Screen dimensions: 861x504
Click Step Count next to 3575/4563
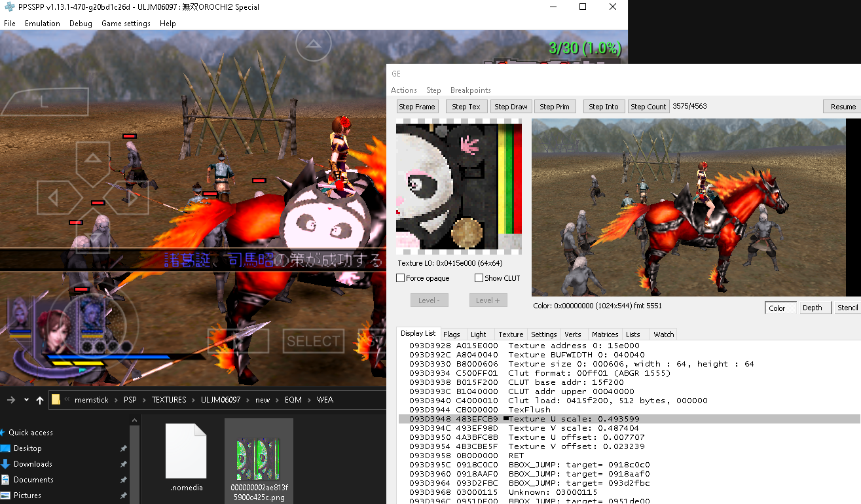[x=648, y=106]
